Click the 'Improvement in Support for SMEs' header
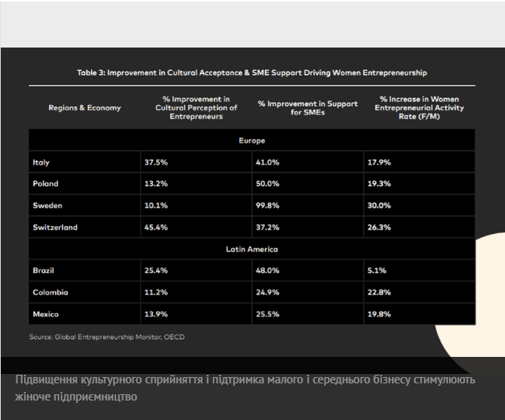 308,108
